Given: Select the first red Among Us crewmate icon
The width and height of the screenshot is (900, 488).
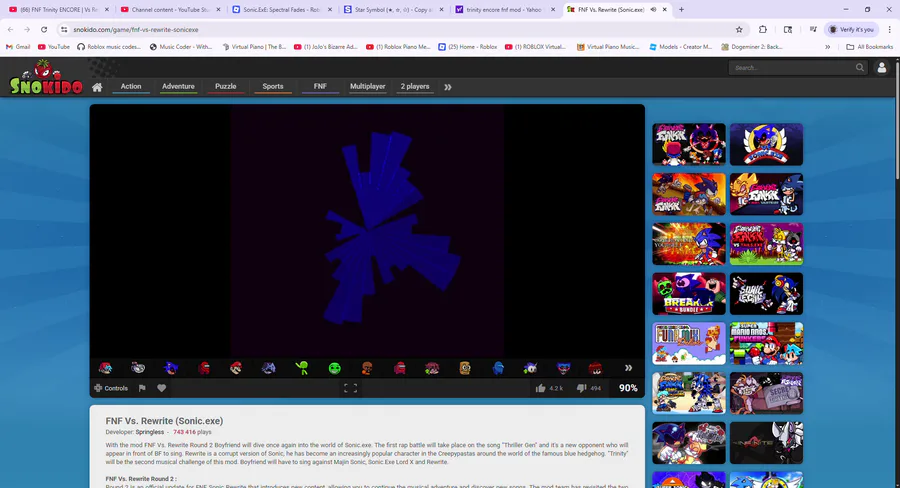Looking at the screenshot, I should pos(204,368).
